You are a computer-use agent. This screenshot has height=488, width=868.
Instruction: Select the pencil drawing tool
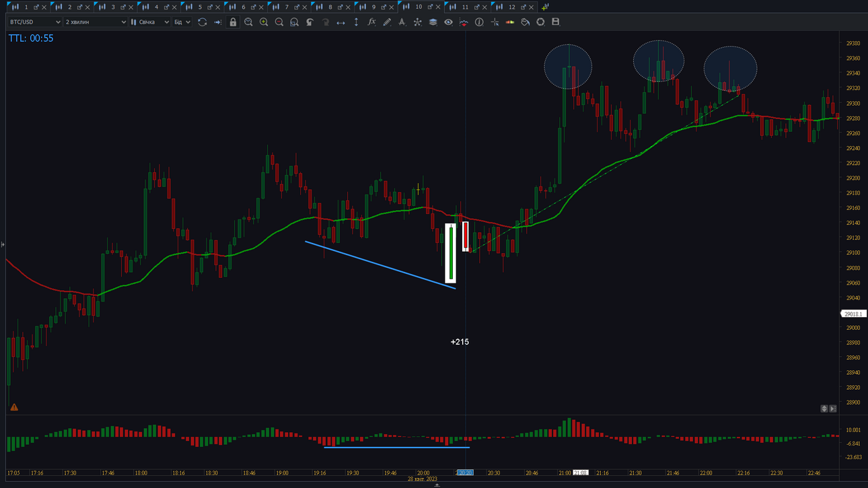coord(387,22)
